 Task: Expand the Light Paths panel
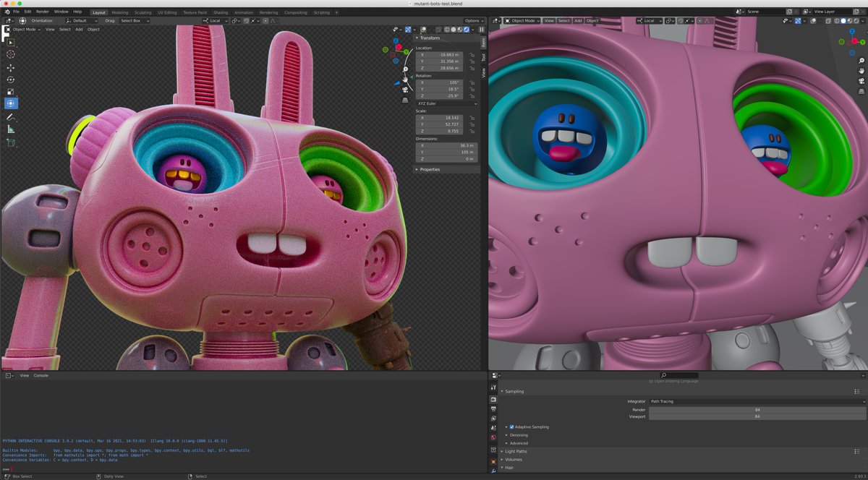tap(516, 451)
